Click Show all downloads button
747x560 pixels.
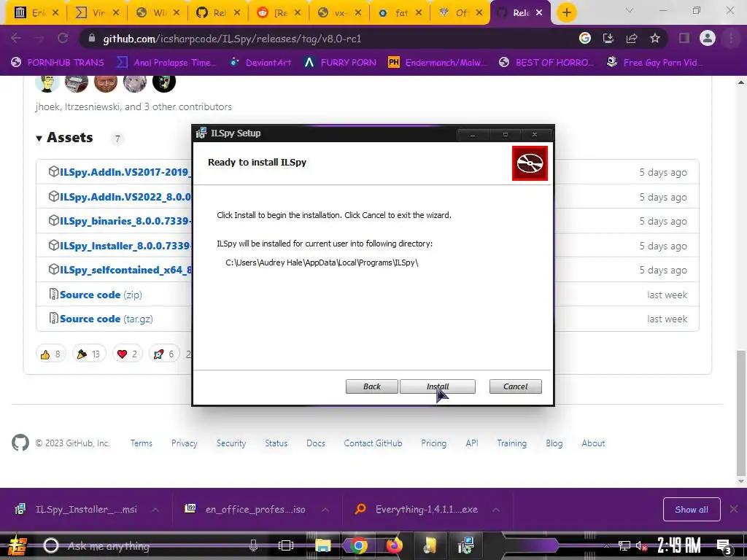tap(692, 510)
